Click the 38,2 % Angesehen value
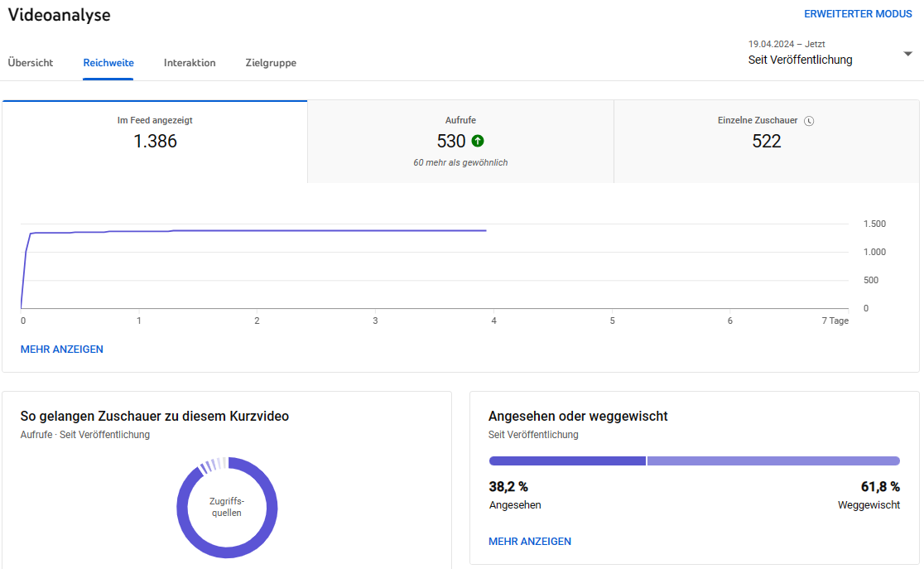 coord(508,487)
